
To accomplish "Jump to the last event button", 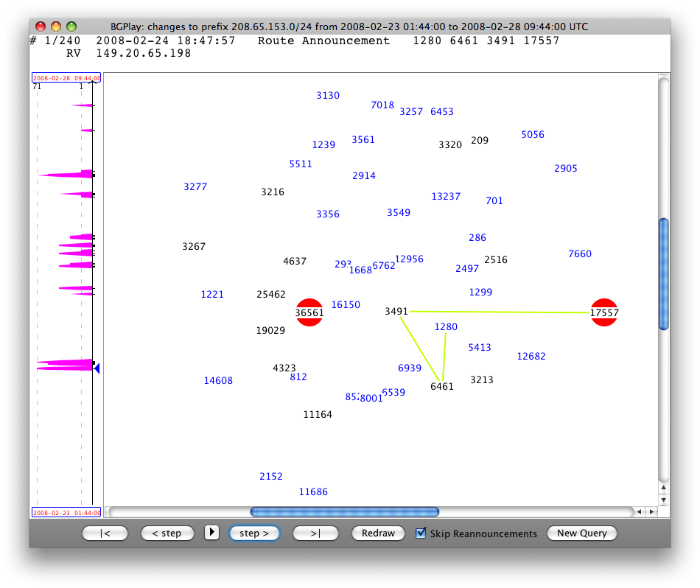I will [315, 533].
